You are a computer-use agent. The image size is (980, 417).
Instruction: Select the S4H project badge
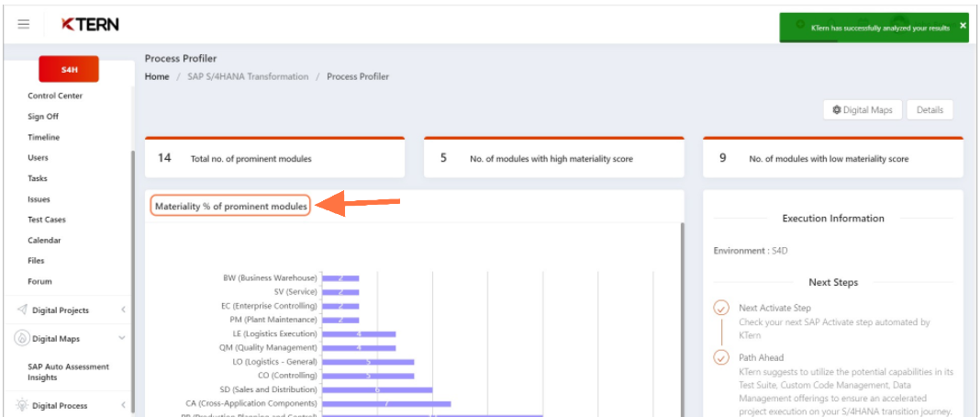tap(69, 70)
